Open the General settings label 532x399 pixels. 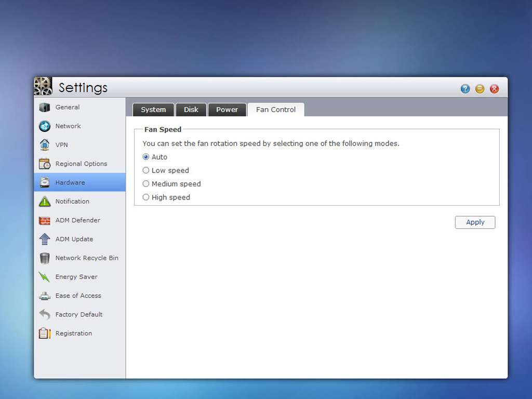point(68,107)
